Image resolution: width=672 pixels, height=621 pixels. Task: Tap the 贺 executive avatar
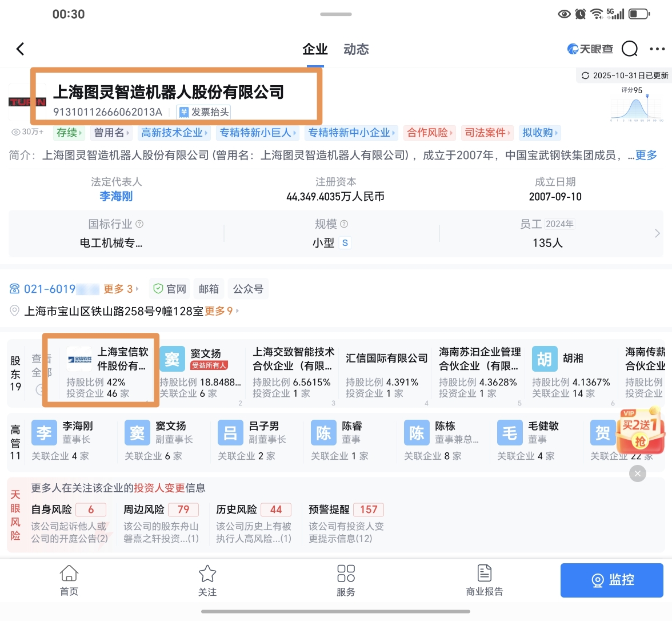coord(602,433)
